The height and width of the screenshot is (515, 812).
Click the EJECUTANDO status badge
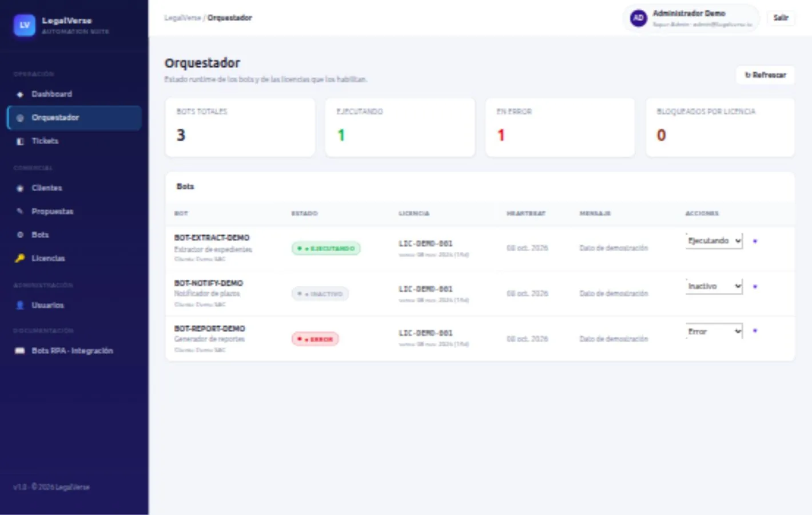[326, 249]
